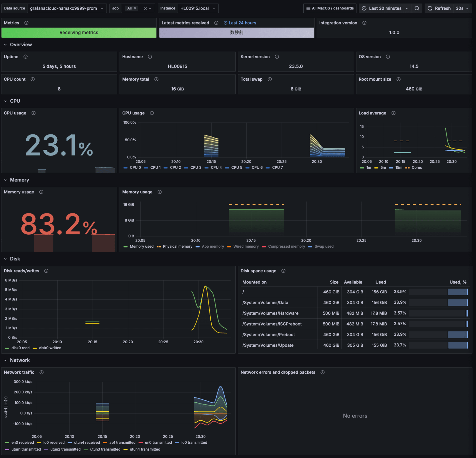Clear Job selection with the X icon
Image resolution: width=476 pixels, height=458 pixels.
[x=145, y=9]
